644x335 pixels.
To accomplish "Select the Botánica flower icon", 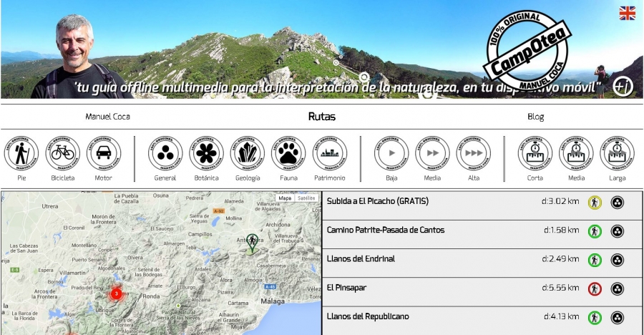I will click(x=206, y=153).
